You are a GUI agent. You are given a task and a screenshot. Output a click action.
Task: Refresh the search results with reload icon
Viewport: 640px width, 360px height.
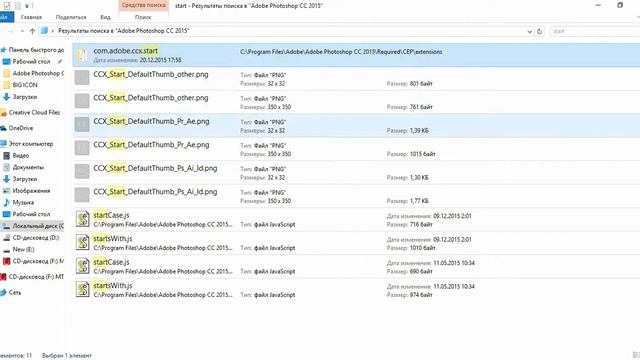pyautogui.click(x=540, y=31)
